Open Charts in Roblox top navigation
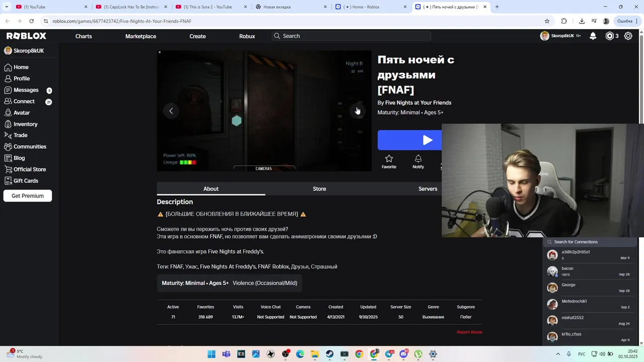Image resolution: width=644 pixels, height=362 pixels. pos(84,36)
